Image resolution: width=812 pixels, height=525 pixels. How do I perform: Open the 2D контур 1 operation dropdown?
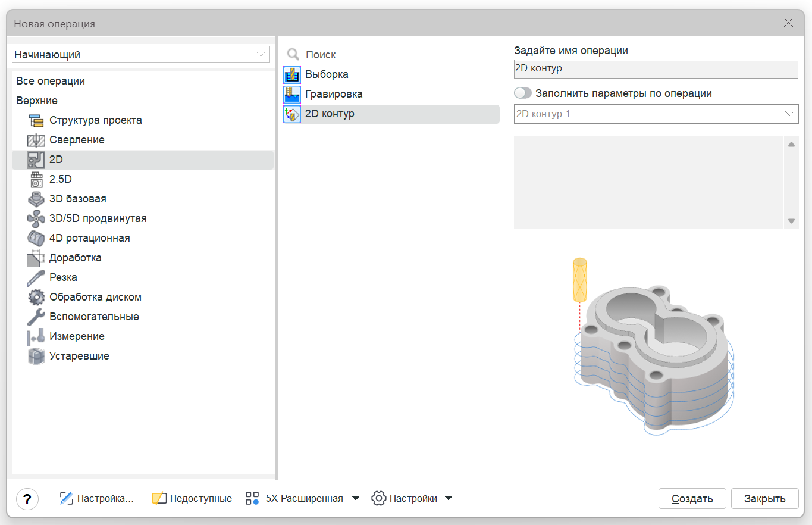pyautogui.click(x=656, y=114)
